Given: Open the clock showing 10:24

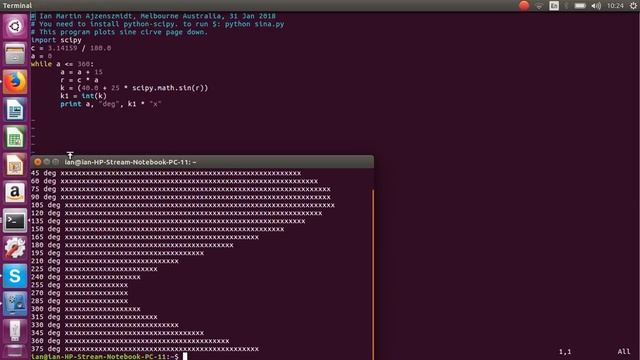Looking at the screenshot, I should (x=615, y=6).
